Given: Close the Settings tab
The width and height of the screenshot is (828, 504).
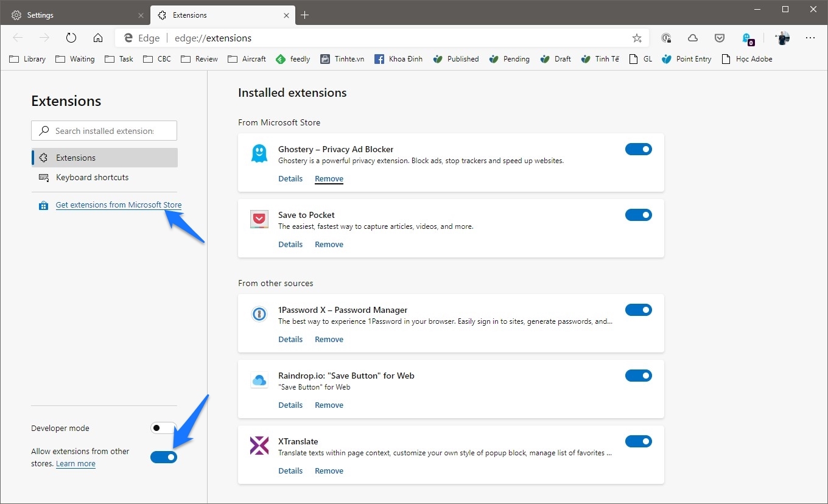Looking at the screenshot, I should [x=140, y=15].
